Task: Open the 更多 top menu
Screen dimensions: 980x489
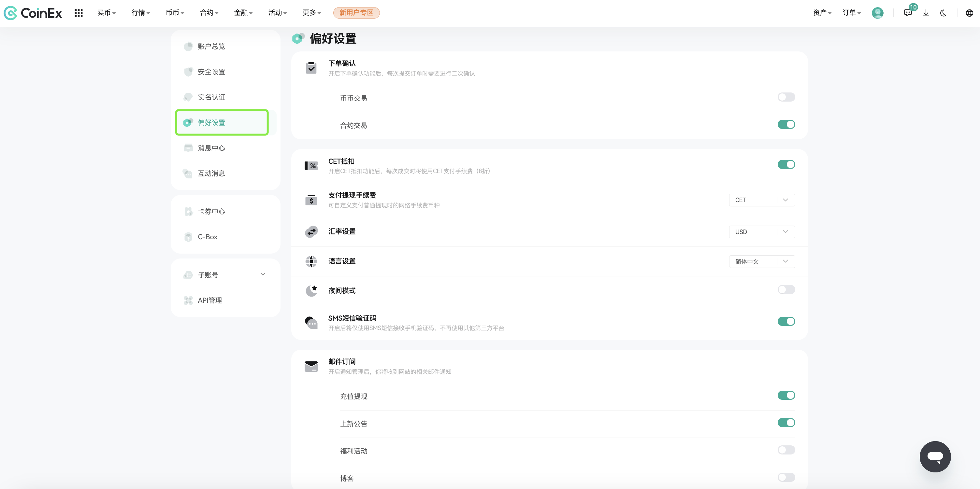Action: (312, 13)
